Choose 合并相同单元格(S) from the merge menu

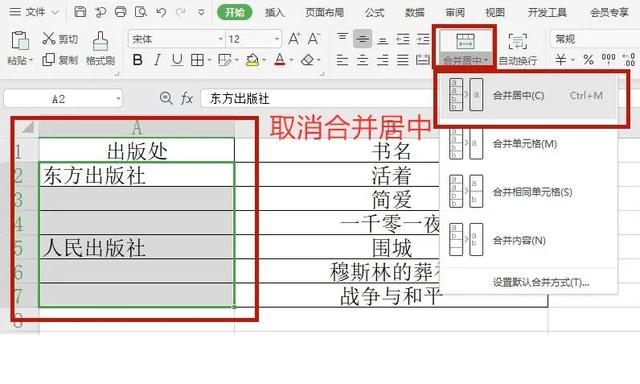[x=529, y=192]
